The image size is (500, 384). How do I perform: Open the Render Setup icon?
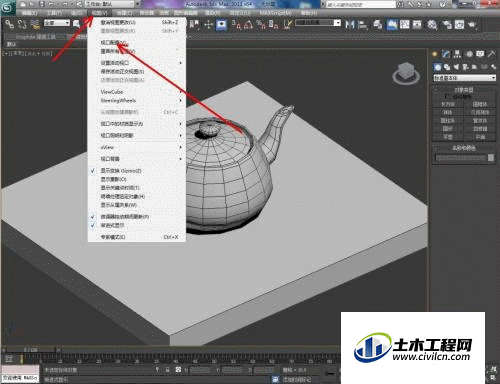447,25
